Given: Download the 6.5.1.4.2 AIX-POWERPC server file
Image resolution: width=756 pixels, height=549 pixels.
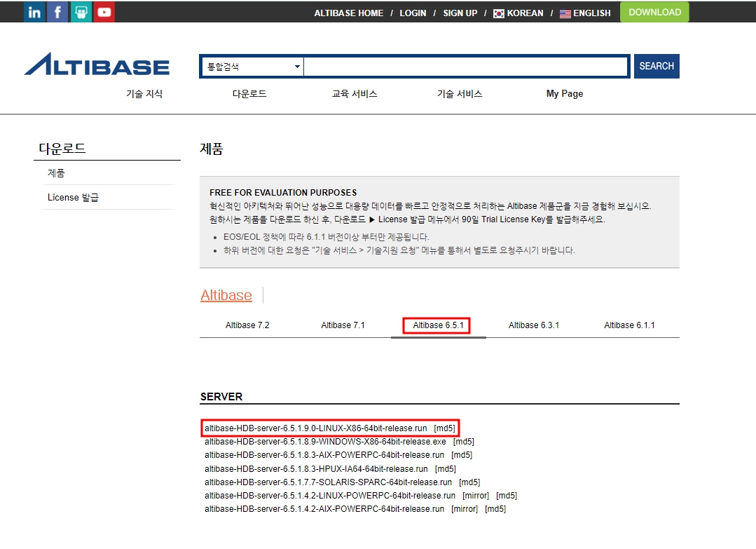Looking at the screenshot, I should click(324, 509).
